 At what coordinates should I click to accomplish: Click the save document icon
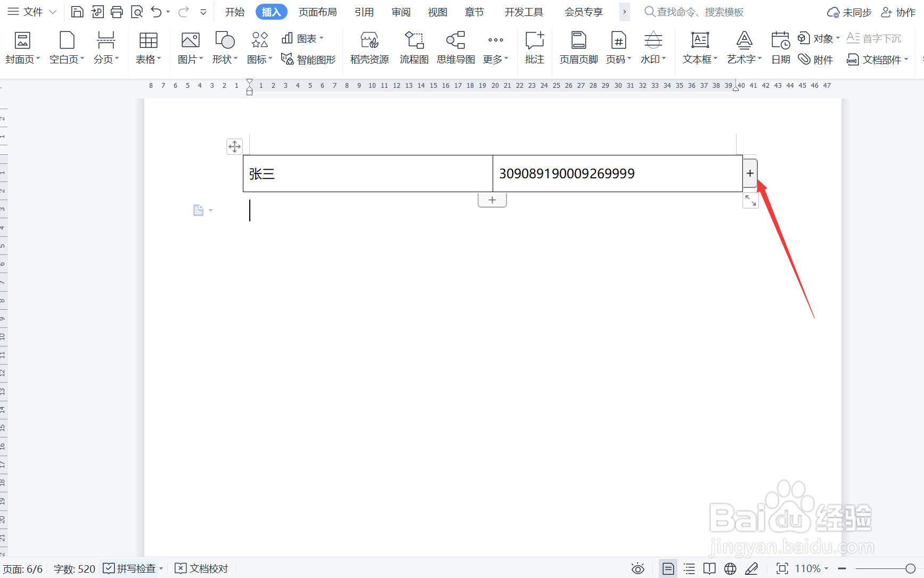click(77, 12)
